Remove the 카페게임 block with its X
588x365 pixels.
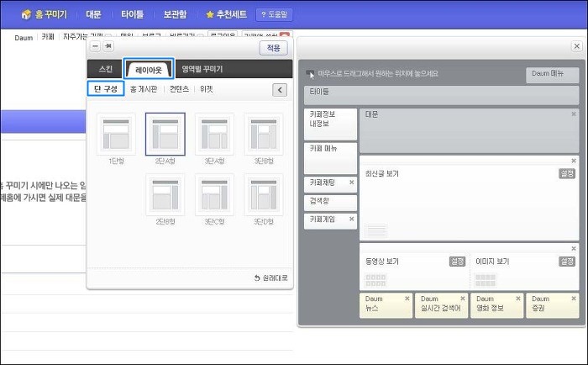(351, 219)
